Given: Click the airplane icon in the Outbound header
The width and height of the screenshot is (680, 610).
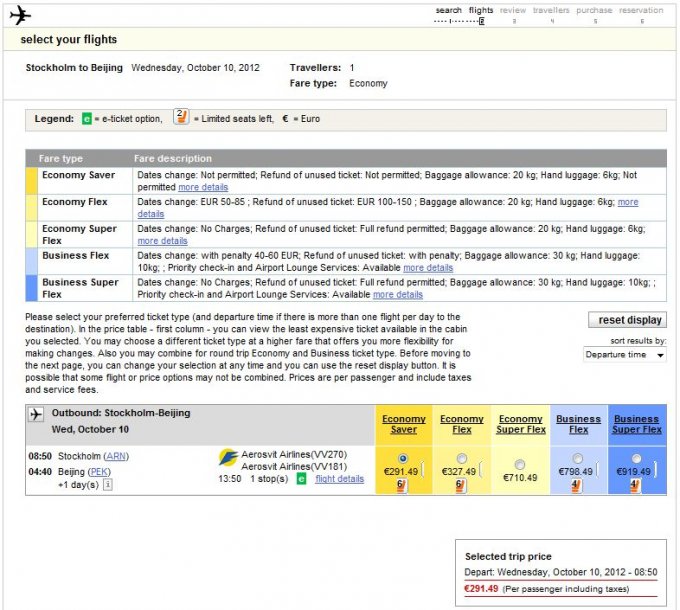Looking at the screenshot, I should 37,414.
